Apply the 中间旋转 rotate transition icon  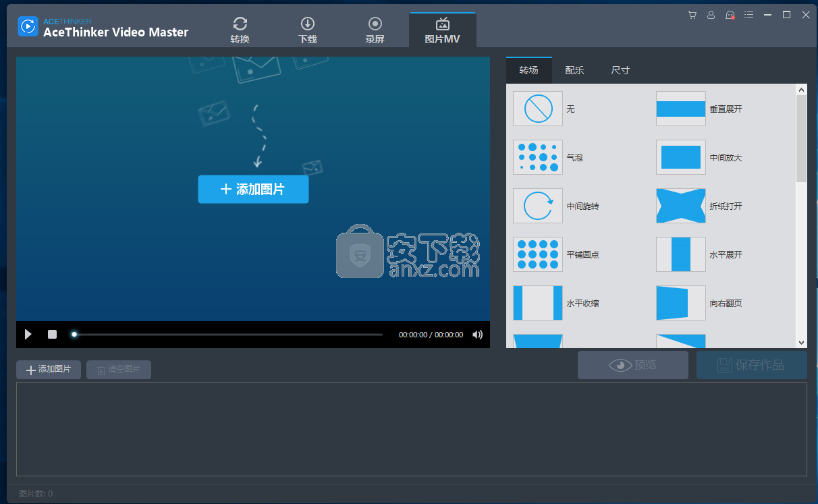pos(538,206)
